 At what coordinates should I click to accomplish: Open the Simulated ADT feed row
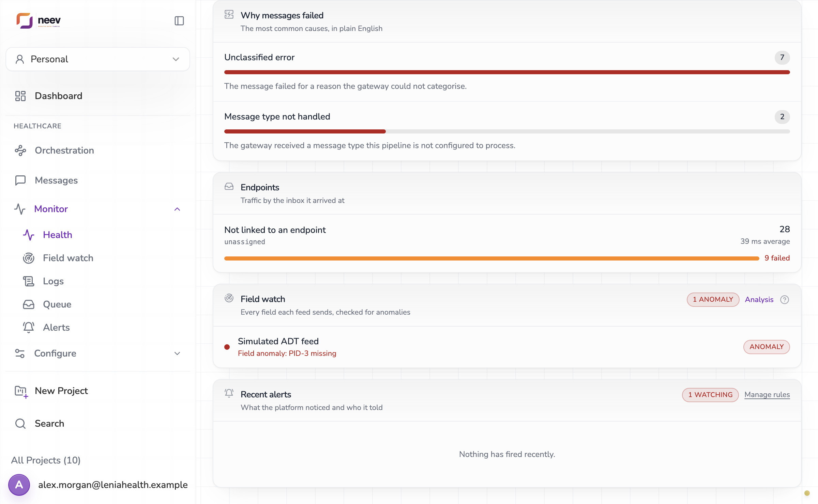[507, 347]
